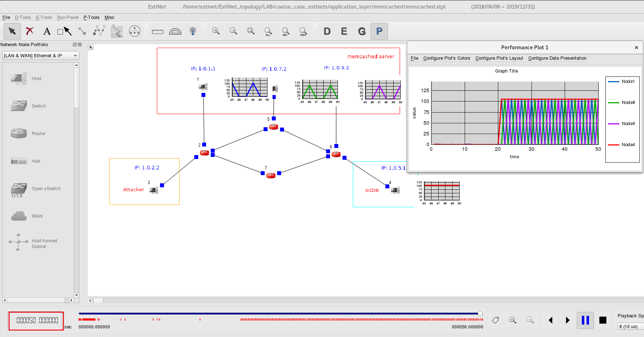The height and width of the screenshot is (337, 644).
Task: Open File menu in Performance Plot window
Action: click(414, 58)
